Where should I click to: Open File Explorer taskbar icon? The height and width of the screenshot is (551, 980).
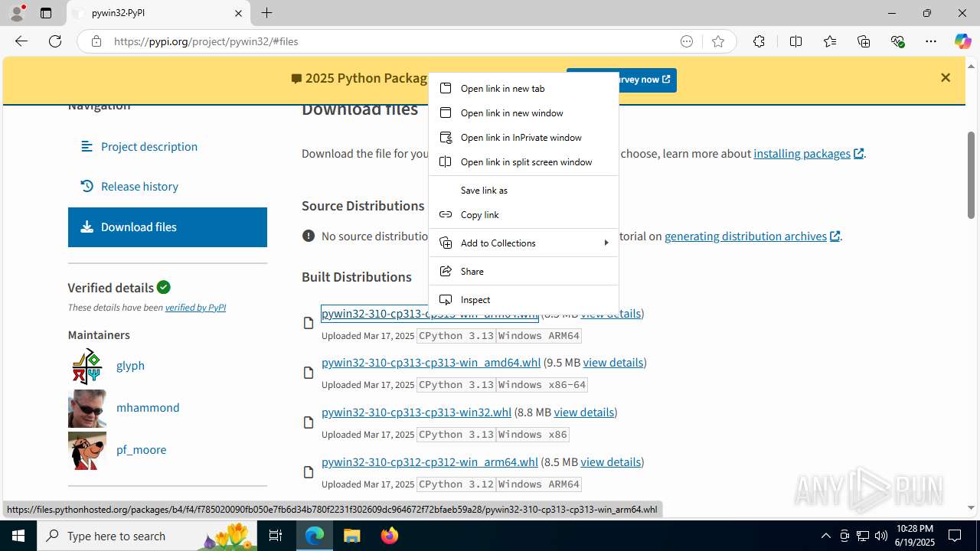click(351, 536)
